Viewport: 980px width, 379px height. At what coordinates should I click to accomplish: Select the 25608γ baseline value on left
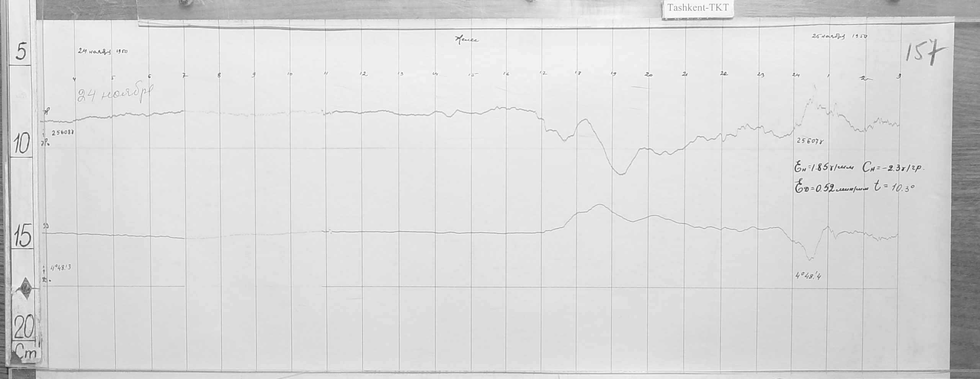[62, 133]
